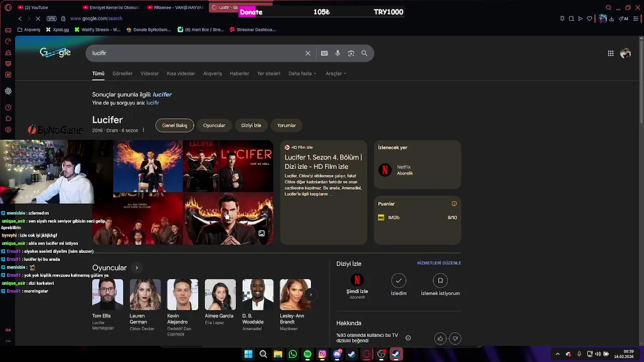Open the three-dot menu beside Lucifer info
644x362 pixels.
point(143,130)
